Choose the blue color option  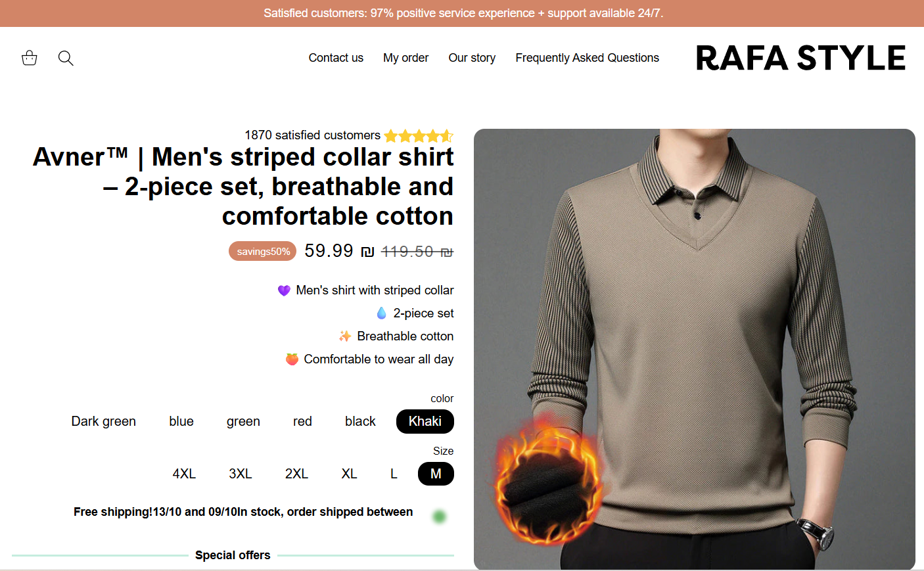[181, 421]
